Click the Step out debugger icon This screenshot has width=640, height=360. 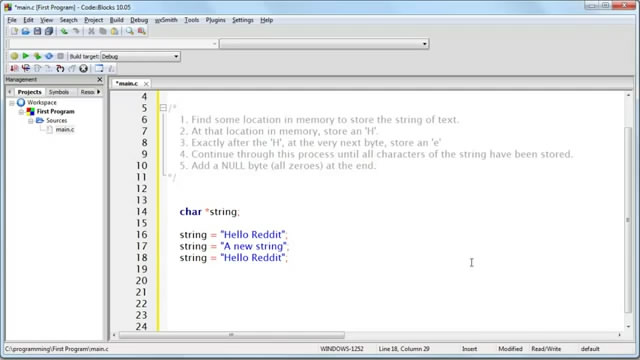[x=72, y=68]
